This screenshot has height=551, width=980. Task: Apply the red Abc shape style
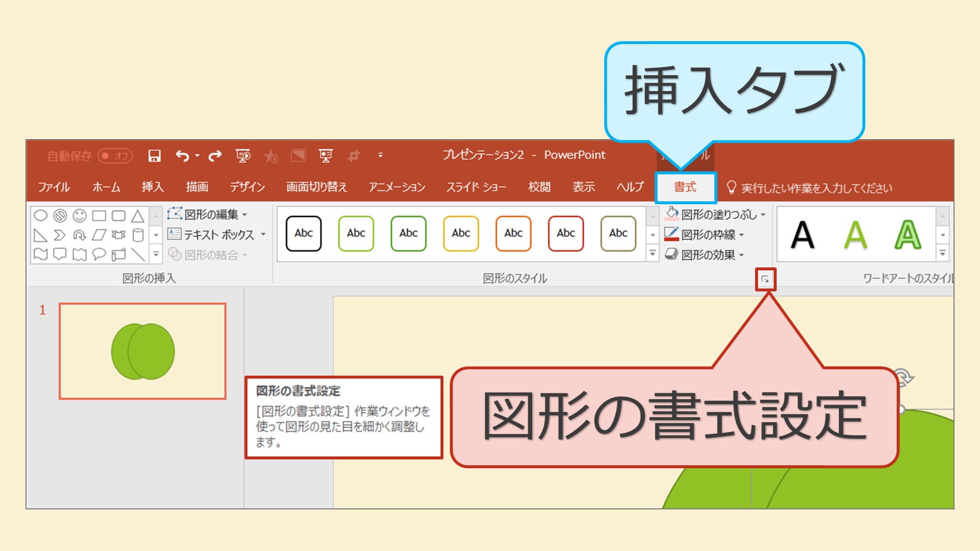(565, 233)
